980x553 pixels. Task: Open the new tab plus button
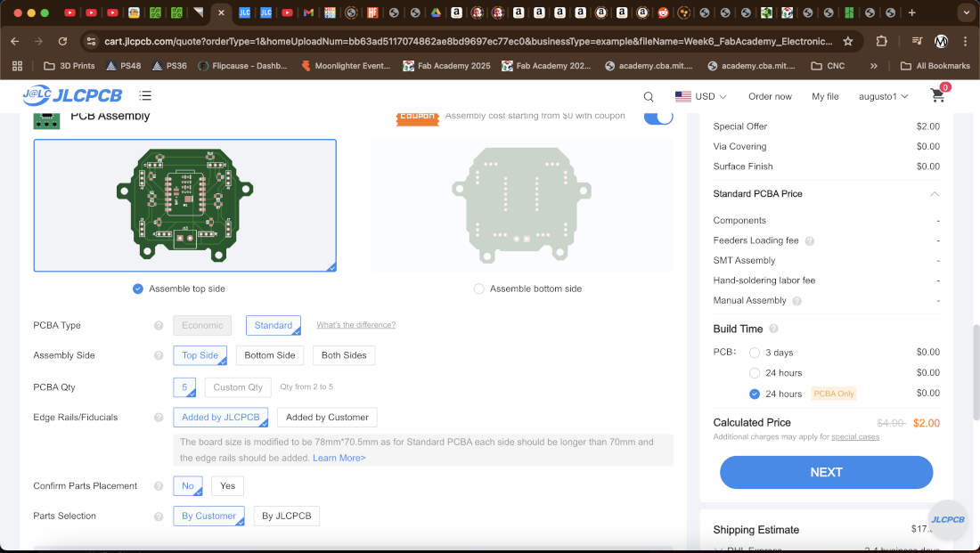coord(912,12)
